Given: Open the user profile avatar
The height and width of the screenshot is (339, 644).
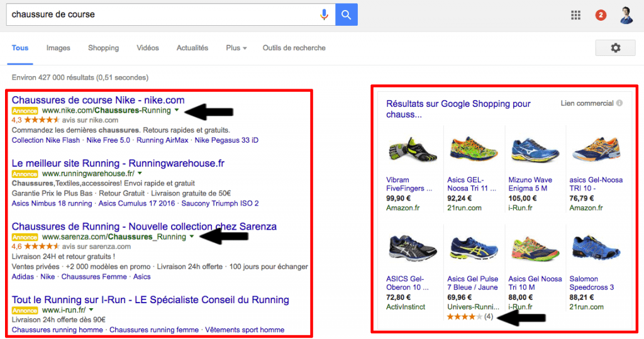Looking at the screenshot, I should tap(626, 15).
